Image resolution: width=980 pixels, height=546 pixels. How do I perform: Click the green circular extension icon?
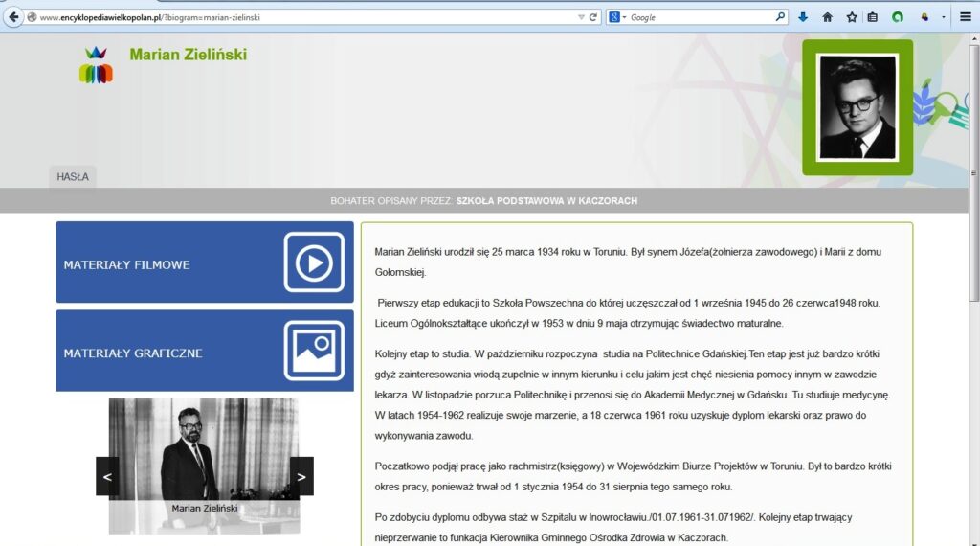click(898, 17)
